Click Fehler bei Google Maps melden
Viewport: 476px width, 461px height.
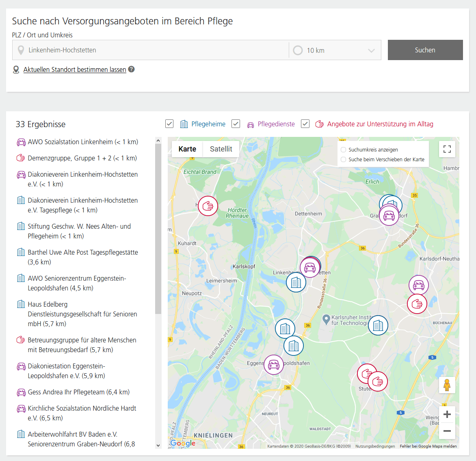(428, 446)
